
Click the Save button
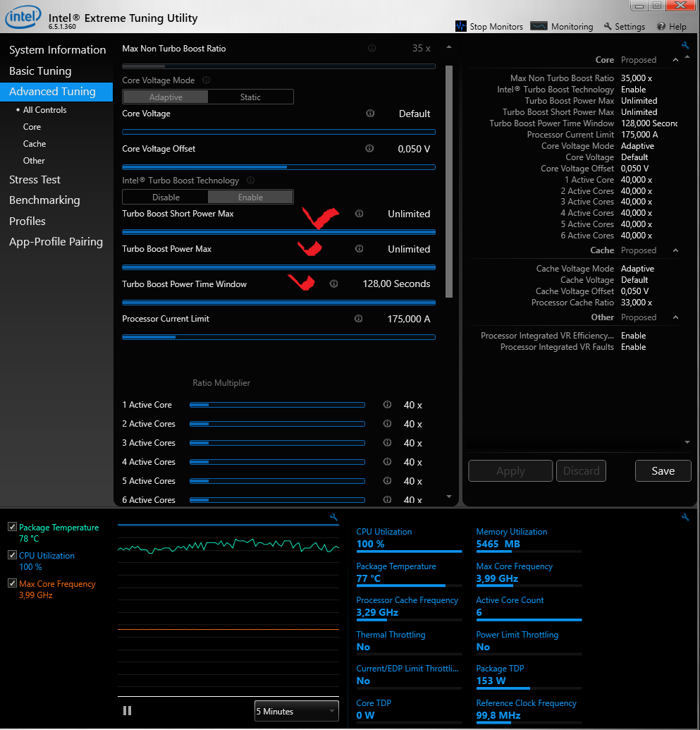tap(663, 470)
